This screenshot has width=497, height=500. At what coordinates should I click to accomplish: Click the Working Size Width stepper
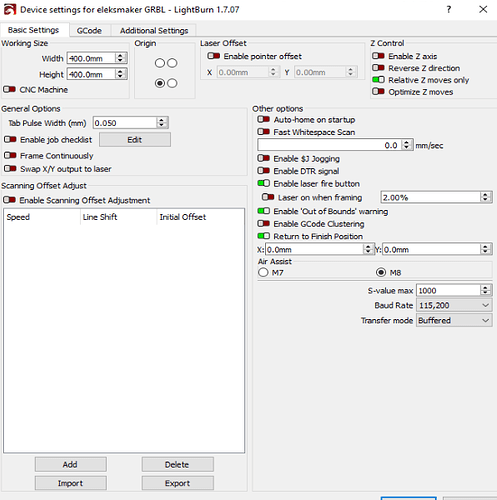pyautogui.click(x=120, y=58)
